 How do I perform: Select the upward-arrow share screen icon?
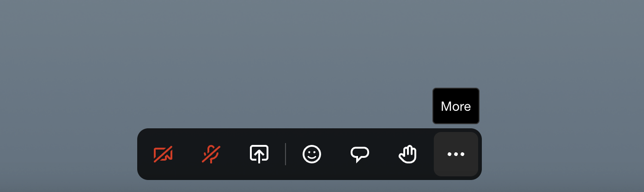coord(259,154)
